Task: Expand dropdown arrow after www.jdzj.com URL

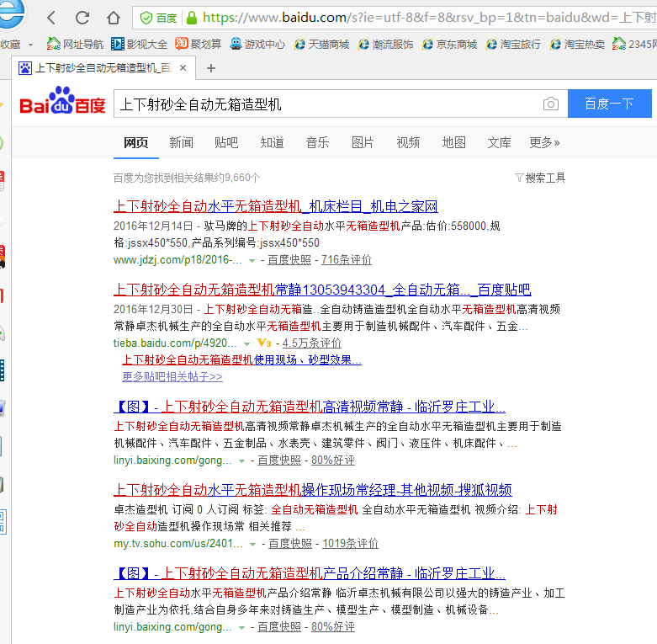Action: tap(252, 261)
